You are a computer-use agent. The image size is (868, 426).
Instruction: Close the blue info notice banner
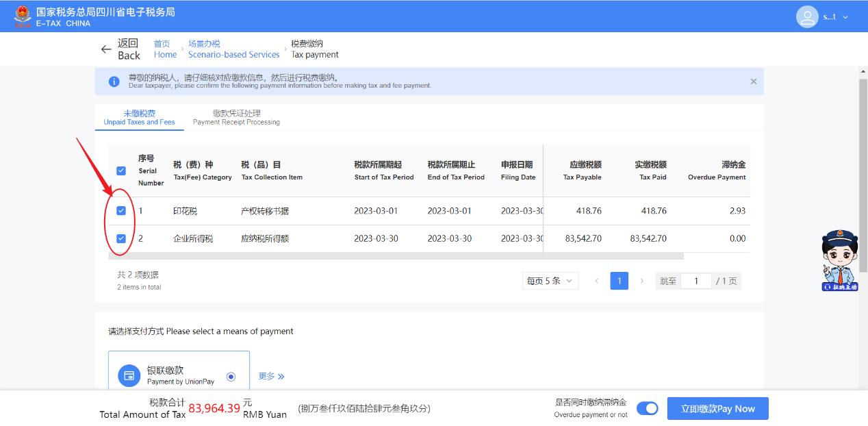[753, 82]
